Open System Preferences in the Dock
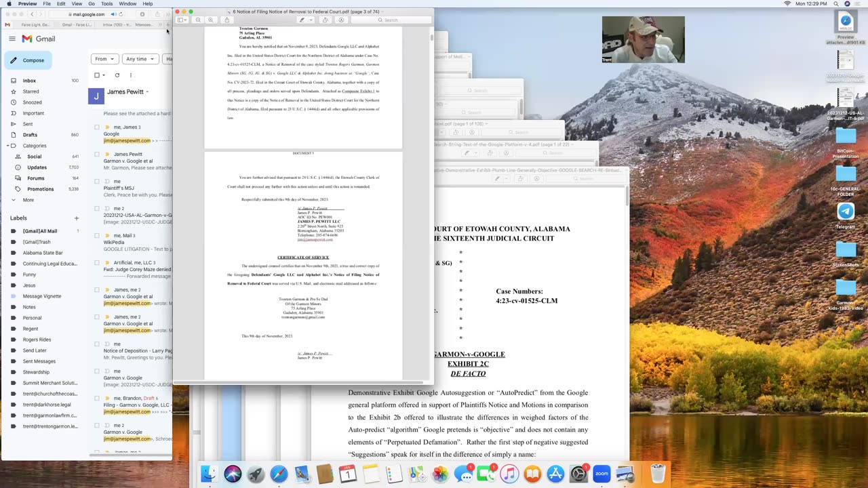Viewport: 868px width, 488px height. (x=578, y=473)
